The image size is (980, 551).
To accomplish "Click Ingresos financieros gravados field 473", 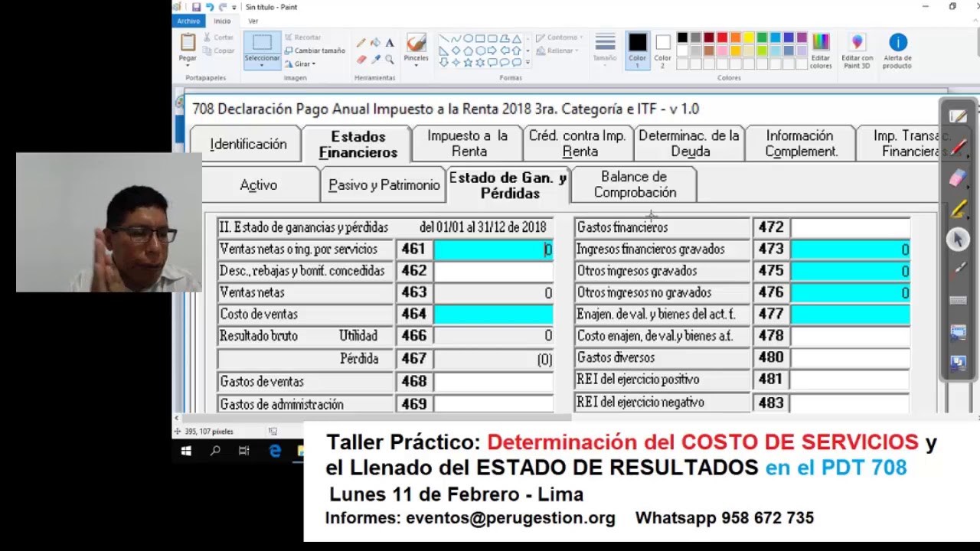I will pos(851,249).
